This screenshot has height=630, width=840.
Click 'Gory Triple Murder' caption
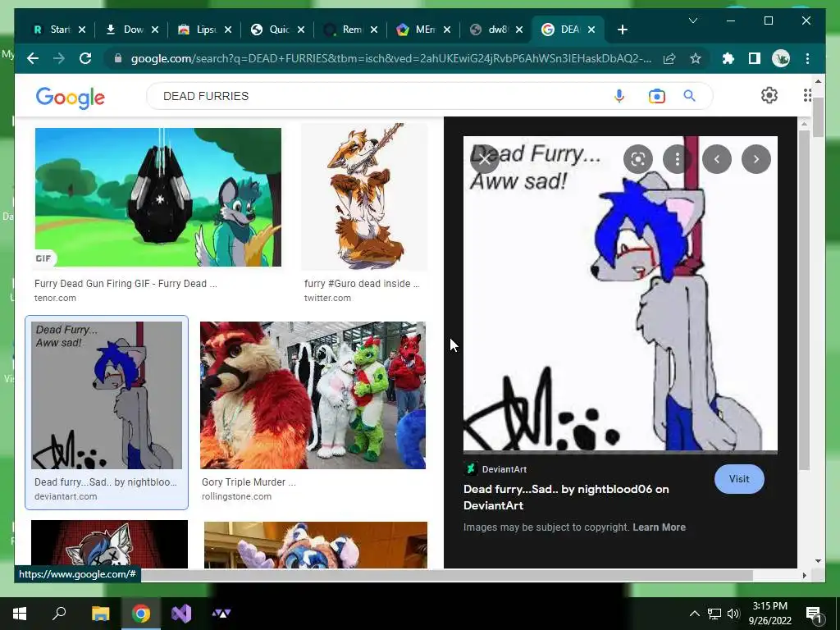point(249,482)
